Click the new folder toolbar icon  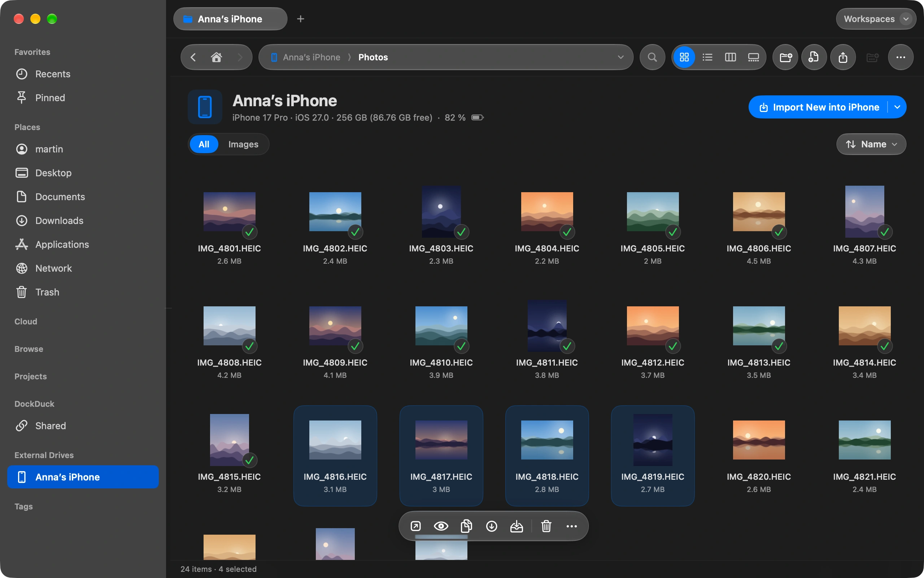click(x=785, y=57)
